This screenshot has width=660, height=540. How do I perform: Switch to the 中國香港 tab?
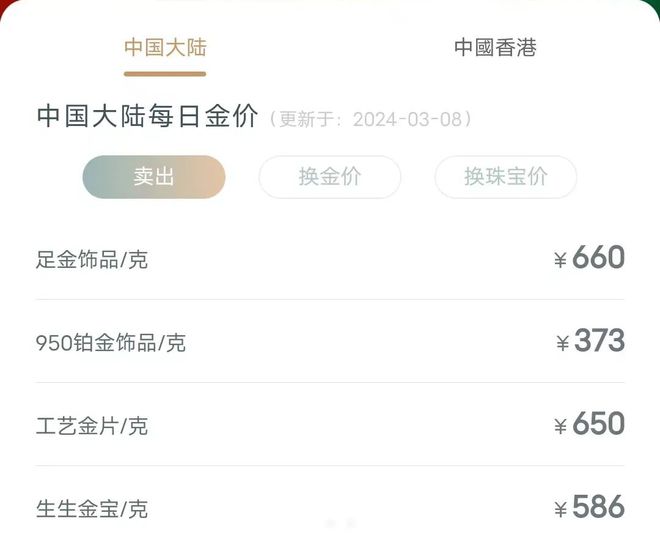coord(495,47)
